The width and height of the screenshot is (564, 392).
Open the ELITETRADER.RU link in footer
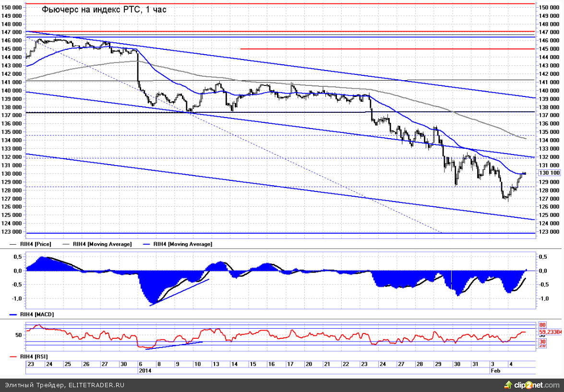[x=96, y=385]
